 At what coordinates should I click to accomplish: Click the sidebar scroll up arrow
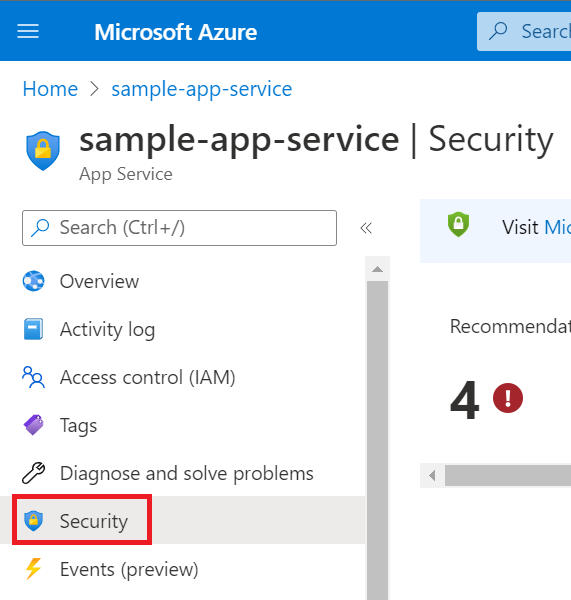pos(377,269)
